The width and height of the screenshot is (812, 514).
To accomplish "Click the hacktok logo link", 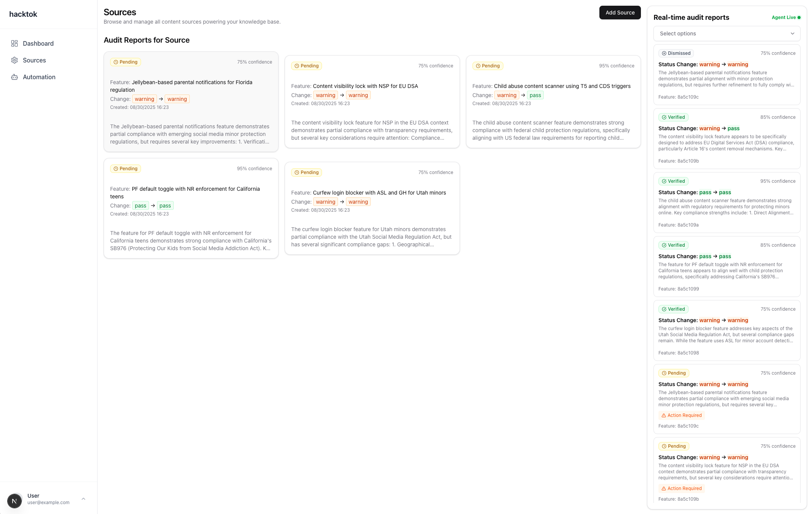I will point(23,14).
